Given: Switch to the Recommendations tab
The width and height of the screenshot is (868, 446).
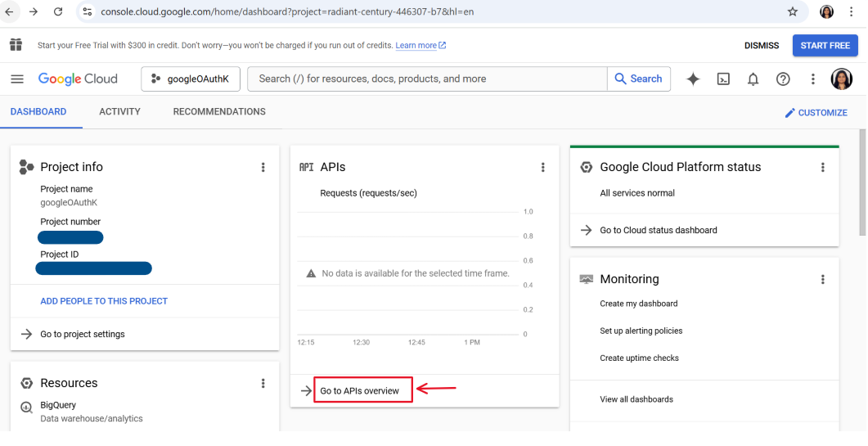Looking at the screenshot, I should click(219, 112).
